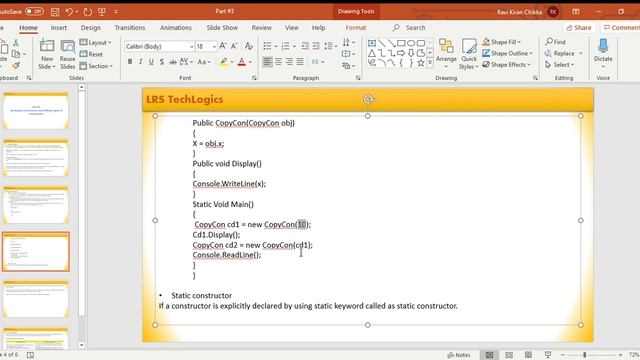This screenshot has width=640, height=360.
Task: Open Shape Effects dropdown
Action: (x=507, y=64)
